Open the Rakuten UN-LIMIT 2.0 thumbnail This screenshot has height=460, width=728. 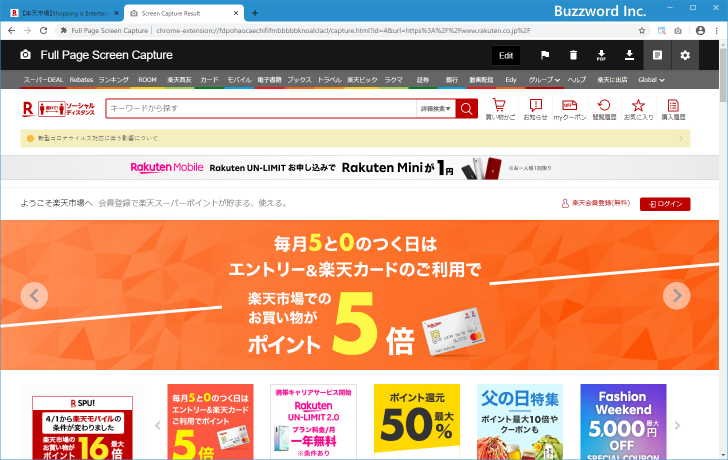click(313, 422)
